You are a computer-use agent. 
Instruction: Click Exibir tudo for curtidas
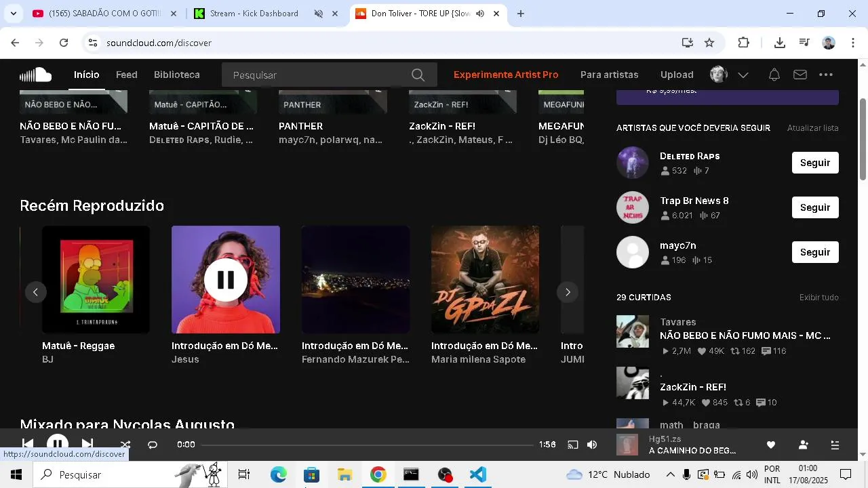click(819, 298)
